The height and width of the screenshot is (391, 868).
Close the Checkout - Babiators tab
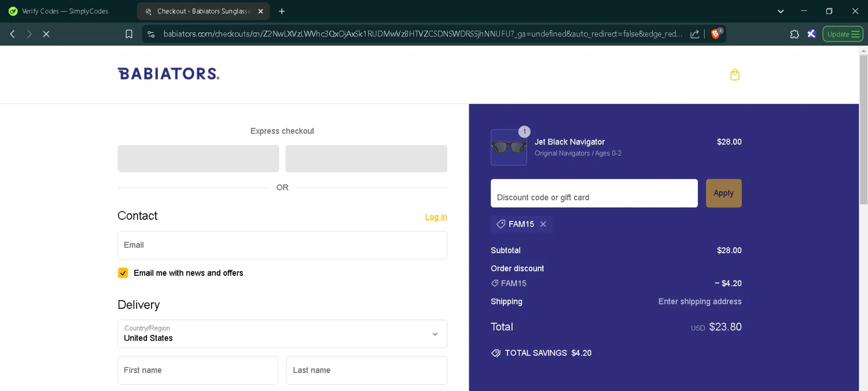tap(260, 11)
